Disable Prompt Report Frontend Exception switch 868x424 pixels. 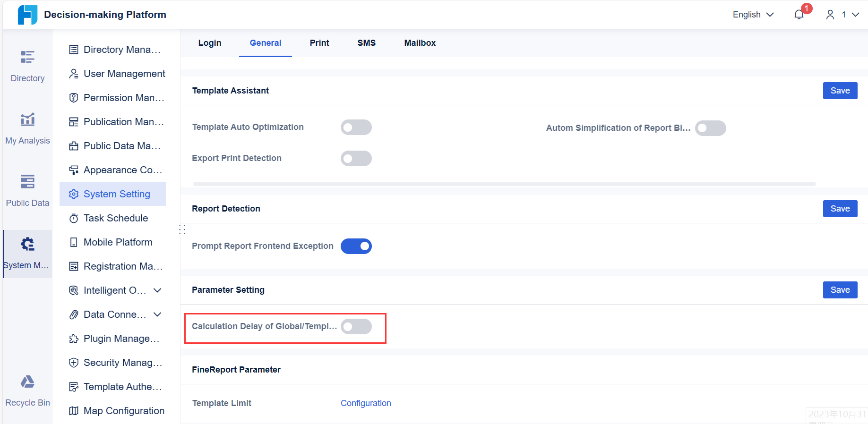356,246
